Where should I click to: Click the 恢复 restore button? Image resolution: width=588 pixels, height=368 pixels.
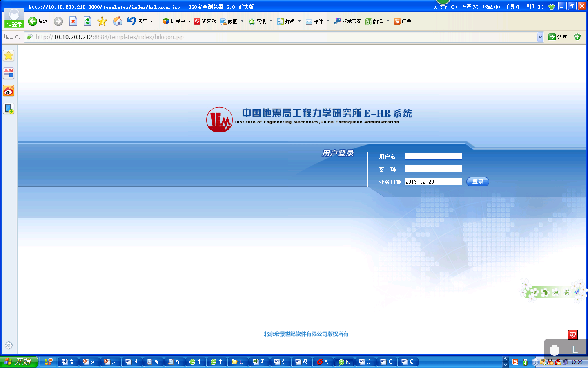click(137, 21)
